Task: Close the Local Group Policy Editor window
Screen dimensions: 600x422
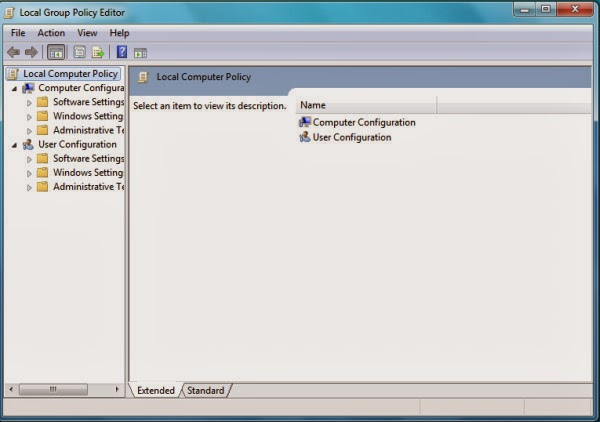Action: coord(575,10)
